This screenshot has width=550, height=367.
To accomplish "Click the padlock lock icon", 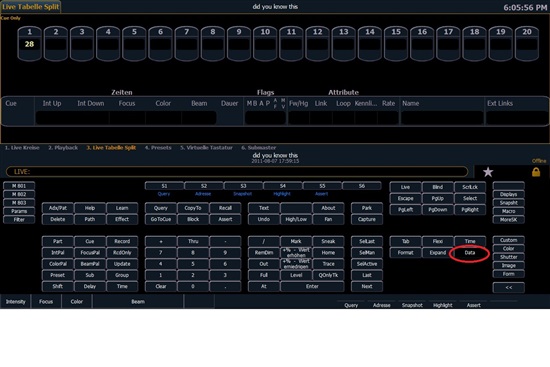I will point(536,172).
